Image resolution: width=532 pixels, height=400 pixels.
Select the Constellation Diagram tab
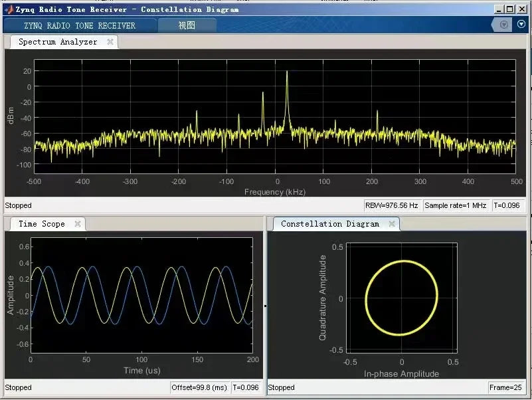click(x=330, y=224)
